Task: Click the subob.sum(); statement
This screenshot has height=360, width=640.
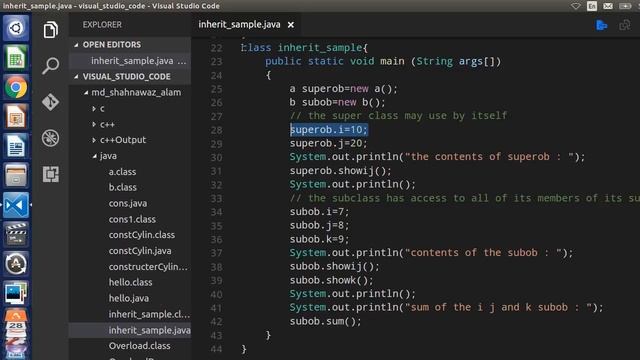Action: [x=326, y=321]
